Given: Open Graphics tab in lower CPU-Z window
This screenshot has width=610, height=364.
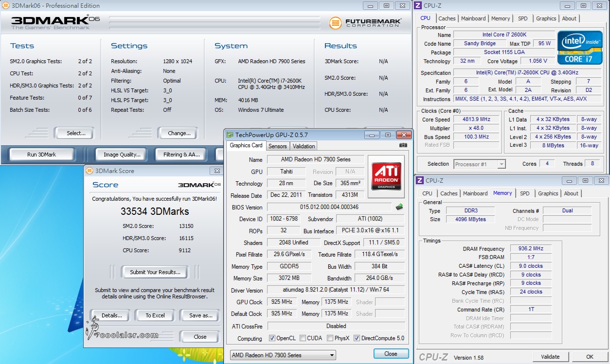Looking at the screenshot, I should (548, 193).
